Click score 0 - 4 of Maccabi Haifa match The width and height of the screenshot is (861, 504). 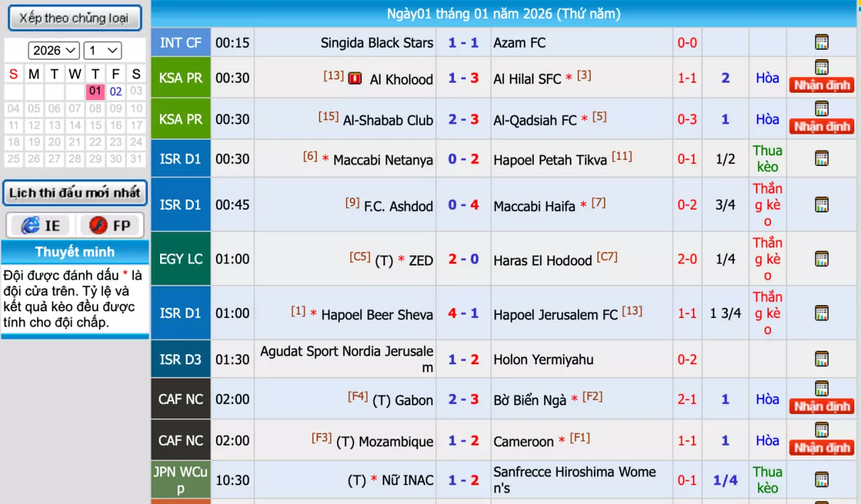click(463, 205)
